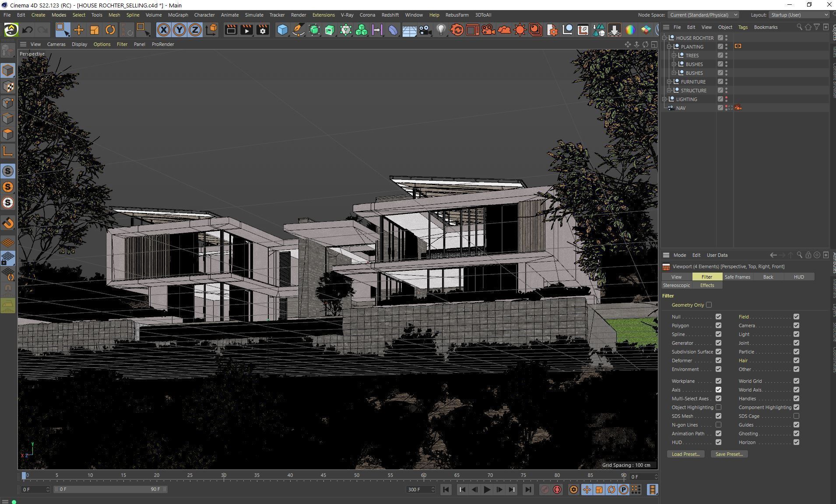Add a Light object icon

tap(441, 30)
